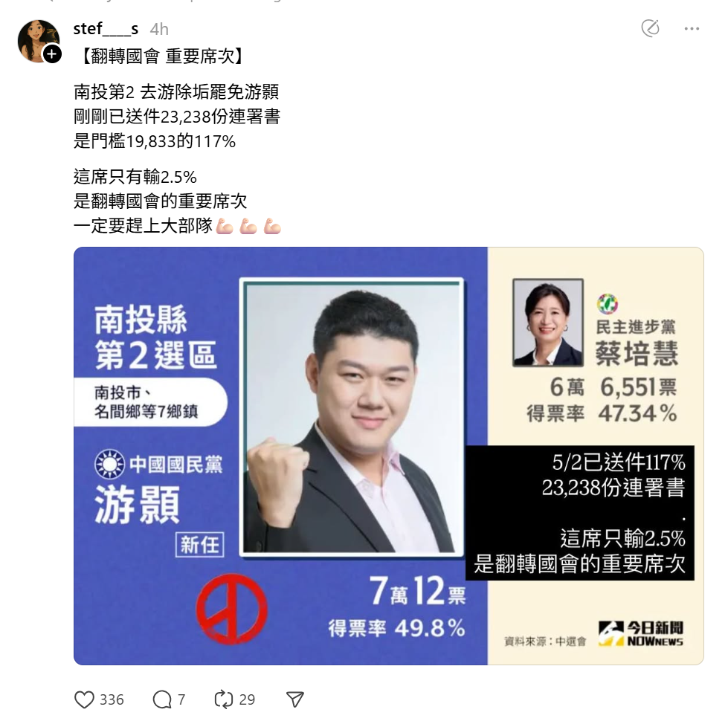Click the NOWnews logo in the image
The width and height of the screenshot is (728, 724).
pyautogui.click(x=641, y=633)
